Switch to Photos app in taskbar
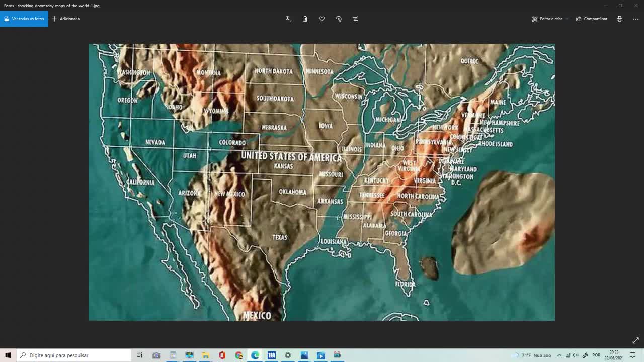This screenshot has width=644, height=362. coord(304,355)
